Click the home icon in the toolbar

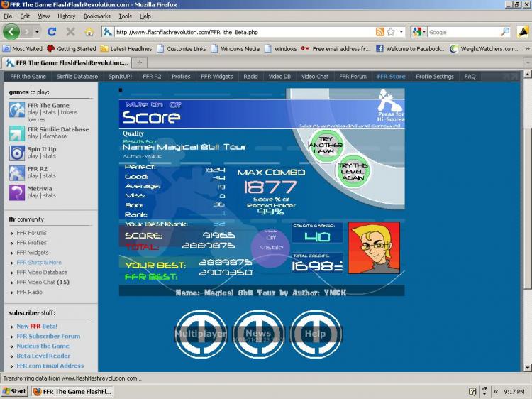tap(89, 32)
